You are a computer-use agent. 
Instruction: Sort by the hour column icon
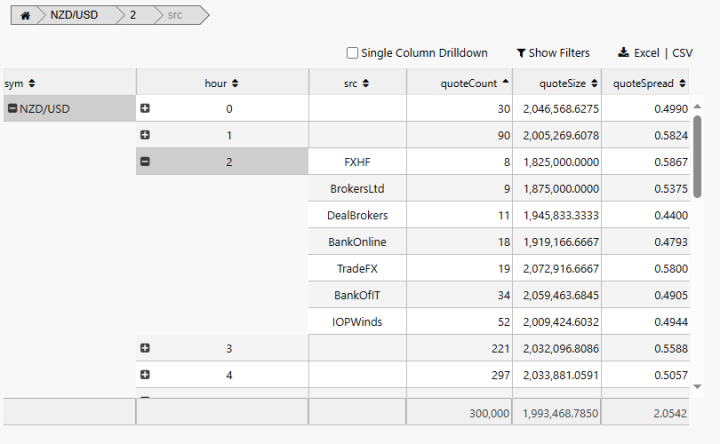click(x=234, y=83)
